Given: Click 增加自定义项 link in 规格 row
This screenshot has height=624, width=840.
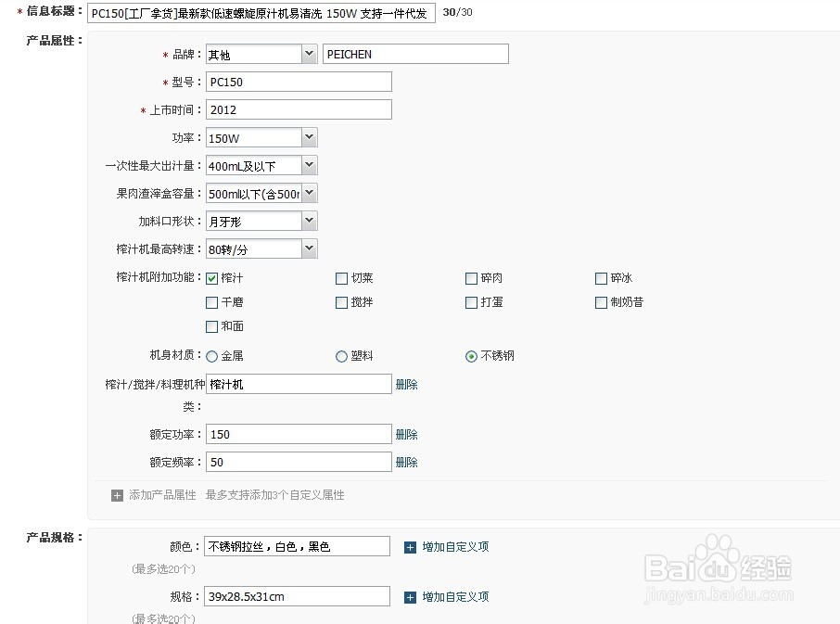Looking at the screenshot, I should (x=455, y=597).
